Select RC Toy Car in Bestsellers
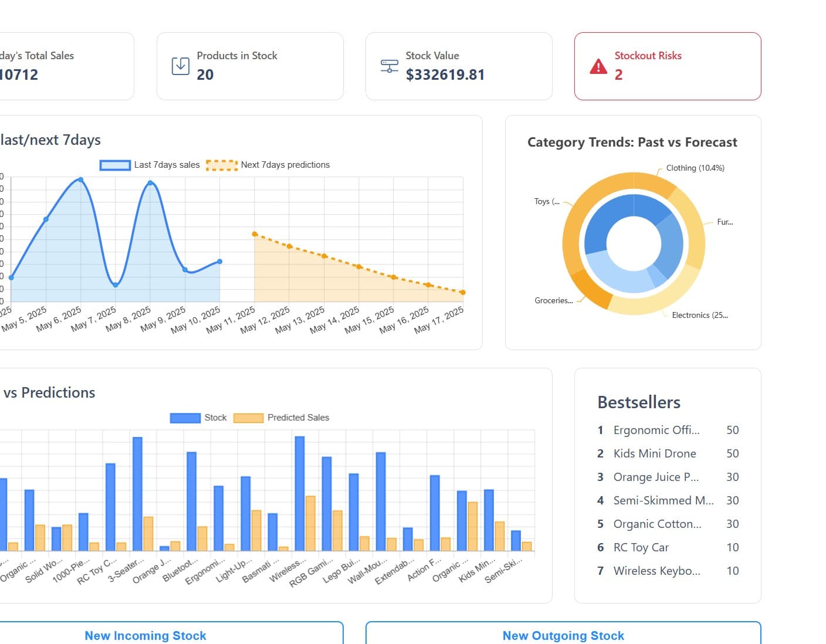Image resolution: width=826 pixels, height=644 pixels. click(641, 547)
